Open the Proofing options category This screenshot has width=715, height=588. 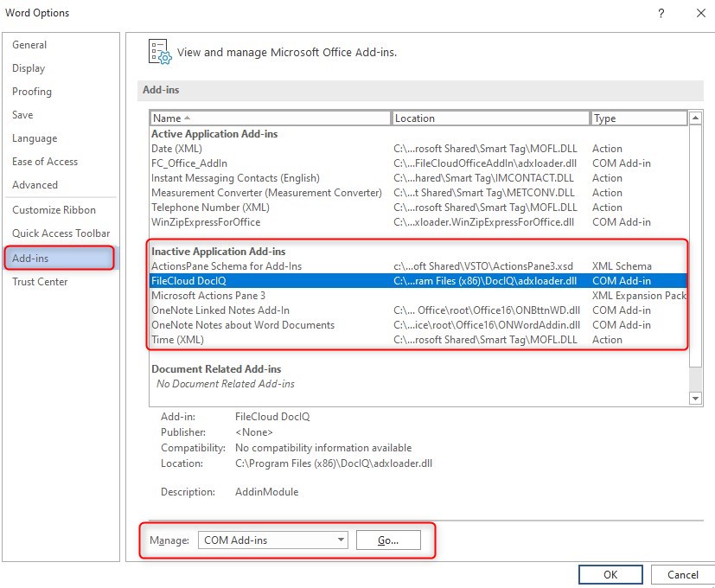pyautogui.click(x=32, y=92)
